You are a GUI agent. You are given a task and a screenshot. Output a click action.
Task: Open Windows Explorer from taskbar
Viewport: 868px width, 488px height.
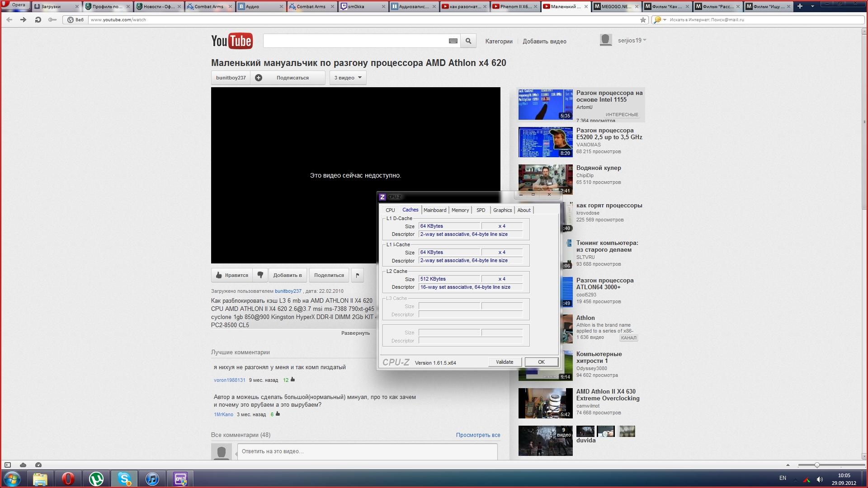[40, 479]
